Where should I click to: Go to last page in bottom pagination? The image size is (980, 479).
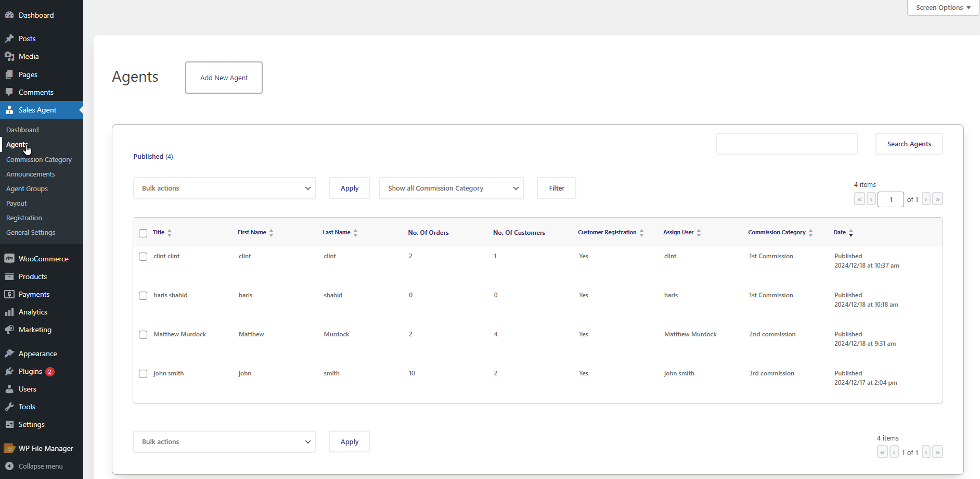click(x=937, y=452)
